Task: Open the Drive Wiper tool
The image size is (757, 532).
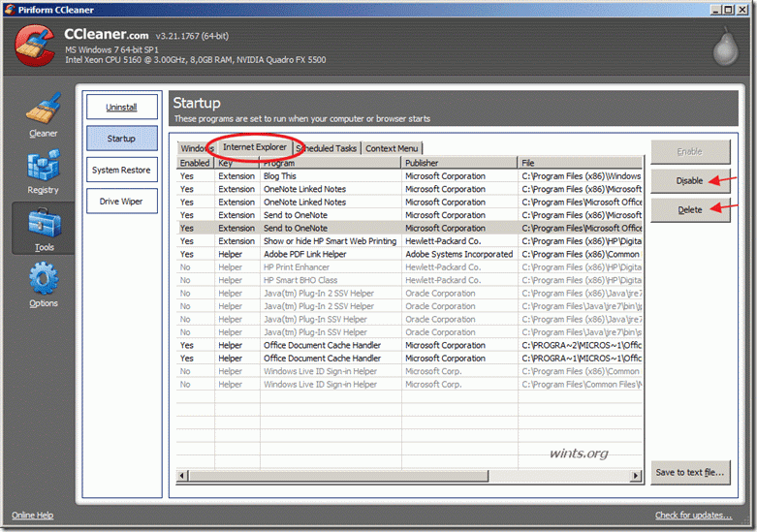Action: tap(122, 202)
